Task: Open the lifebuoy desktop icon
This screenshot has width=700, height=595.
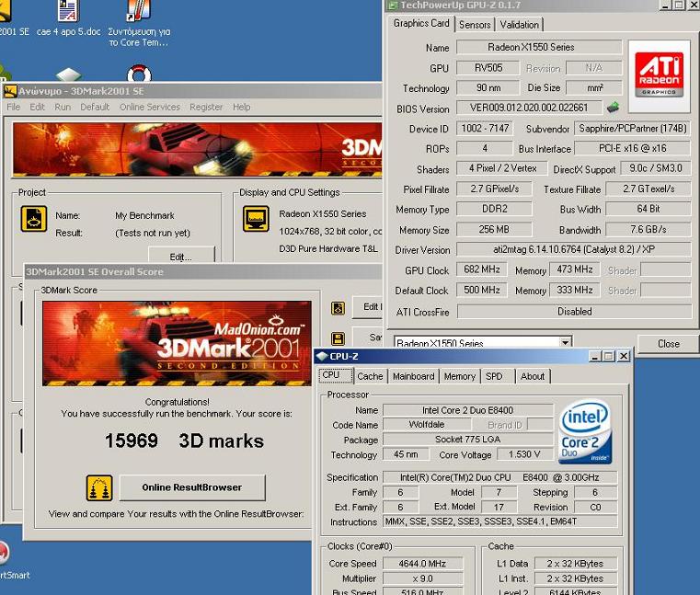Action: tap(139, 74)
